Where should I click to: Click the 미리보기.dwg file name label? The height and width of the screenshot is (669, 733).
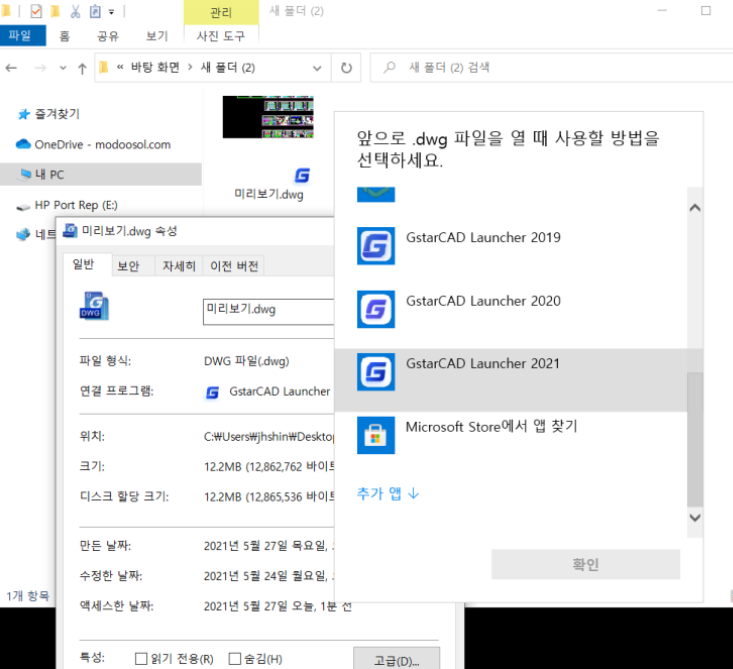coord(269,194)
